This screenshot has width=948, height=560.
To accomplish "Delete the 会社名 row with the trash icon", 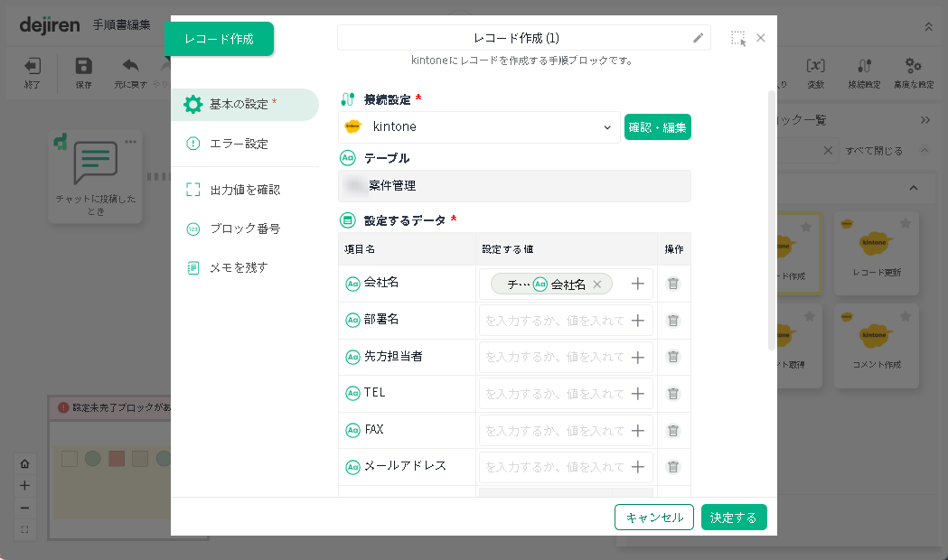I will pos(673,284).
